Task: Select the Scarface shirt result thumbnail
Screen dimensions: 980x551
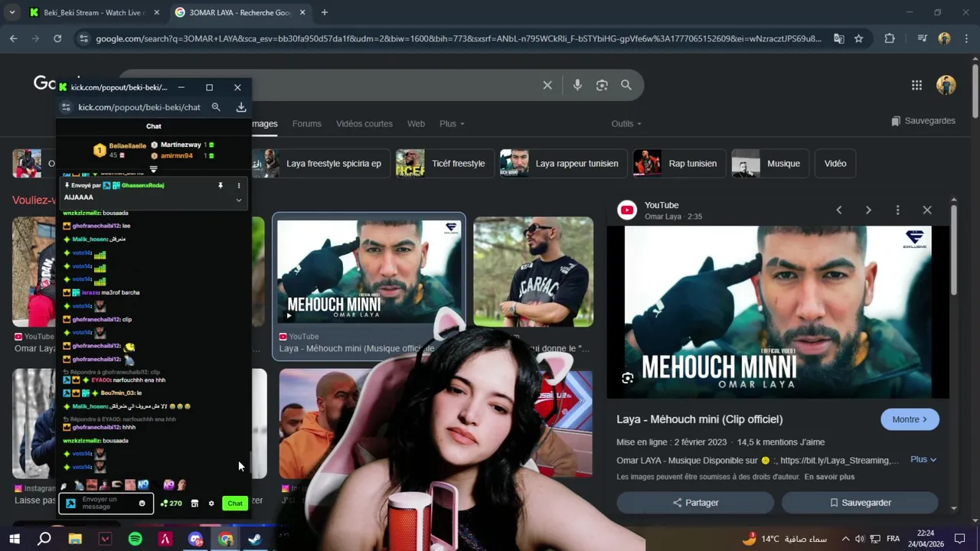Action: [534, 272]
